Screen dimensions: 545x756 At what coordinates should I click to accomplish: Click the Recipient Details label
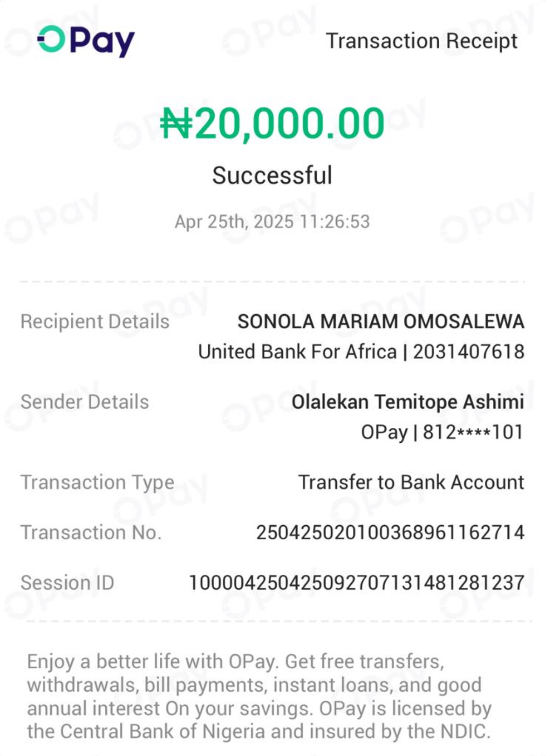[x=95, y=322]
